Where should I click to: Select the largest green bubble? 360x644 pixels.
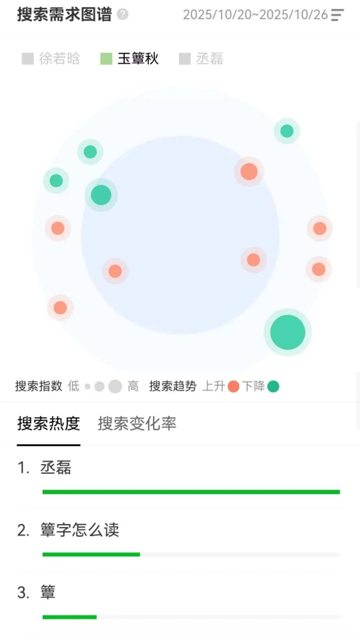[x=288, y=332]
